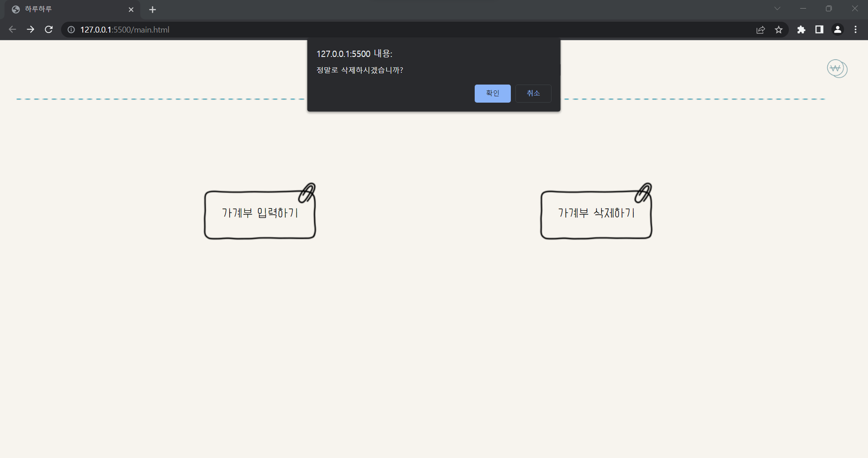The image size is (868, 458).
Task: Open the 가계부 삭제하기 link
Action: [596, 213]
